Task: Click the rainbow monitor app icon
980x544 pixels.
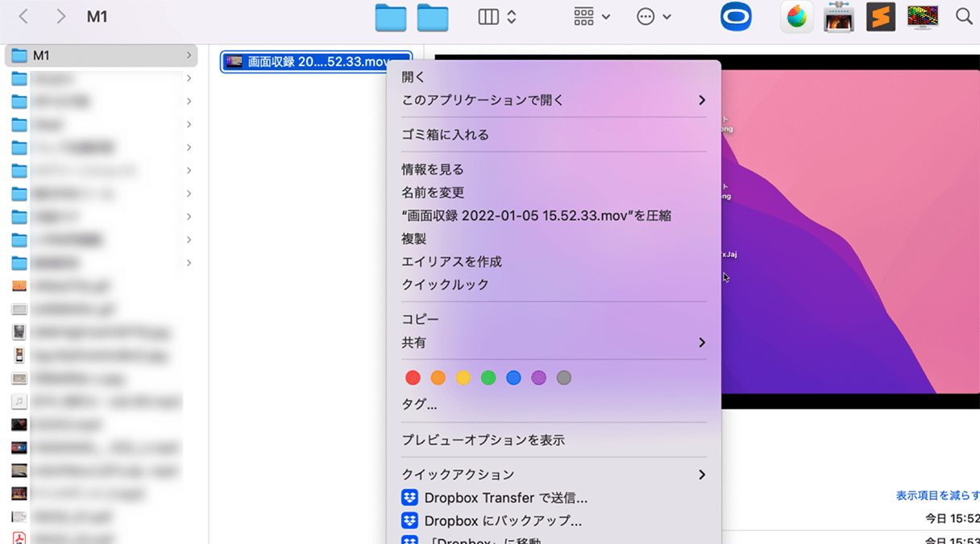Action: click(x=922, y=17)
